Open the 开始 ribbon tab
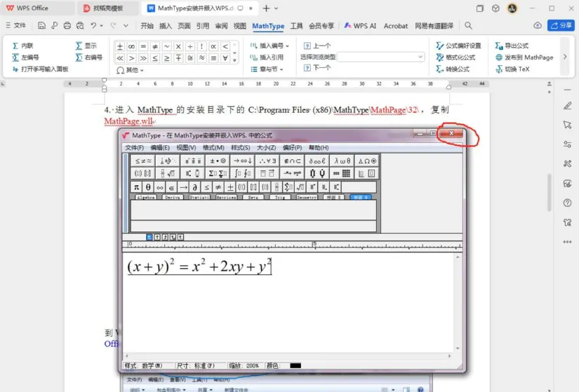This screenshot has height=392, width=579. [x=147, y=26]
